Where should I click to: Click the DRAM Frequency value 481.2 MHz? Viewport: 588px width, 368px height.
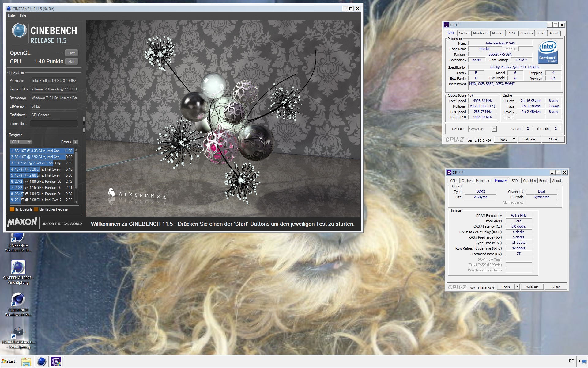[x=518, y=216]
